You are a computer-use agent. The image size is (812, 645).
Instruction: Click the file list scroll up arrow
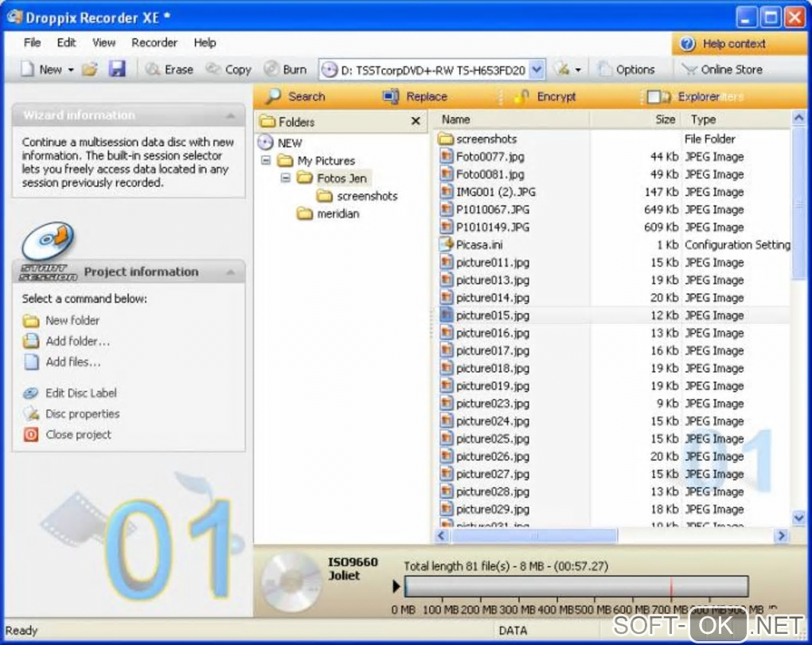[x=798, y=119]
